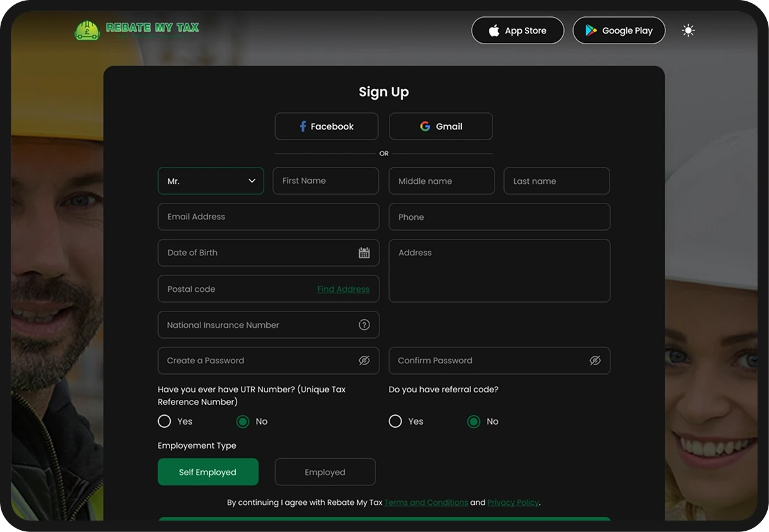This screenshot has width=769, height=532.
Task: Show password in Confirm Password field
Action: click(595, 361)
